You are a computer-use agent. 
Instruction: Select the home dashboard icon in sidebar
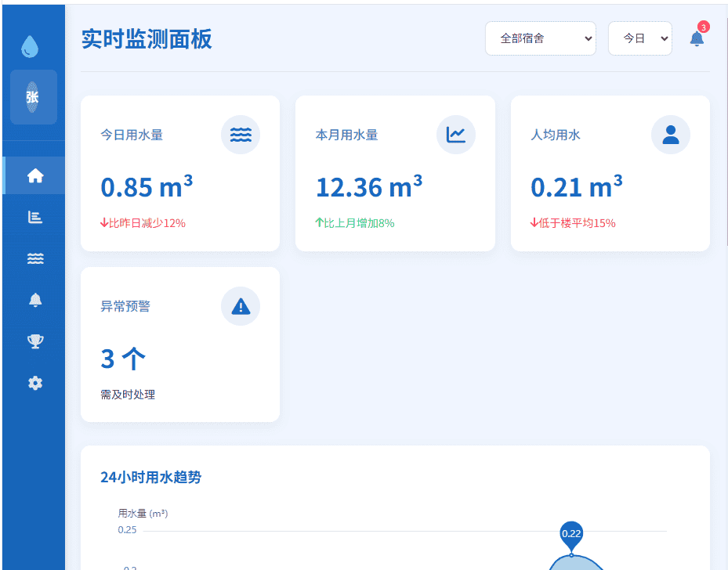(x=34, y=175)
